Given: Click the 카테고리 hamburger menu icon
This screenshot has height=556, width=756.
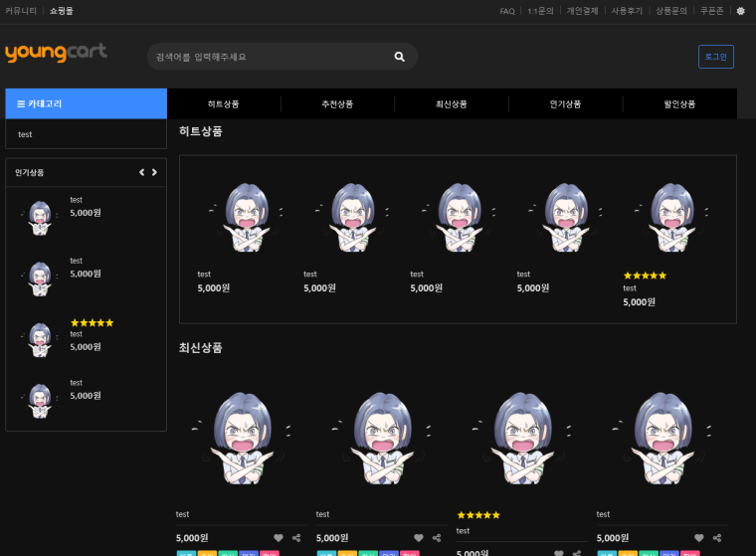Looking at the screenshot, I should tap(21, 103).
